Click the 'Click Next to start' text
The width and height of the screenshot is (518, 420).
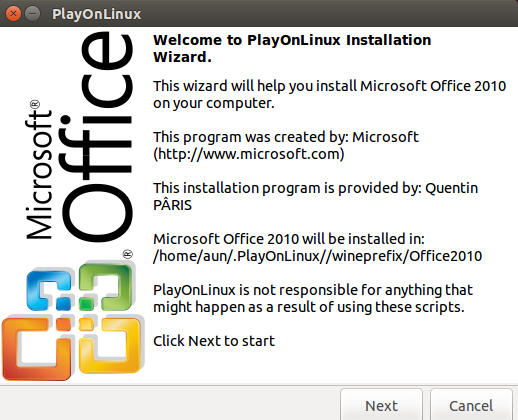[x=214, y=341]
